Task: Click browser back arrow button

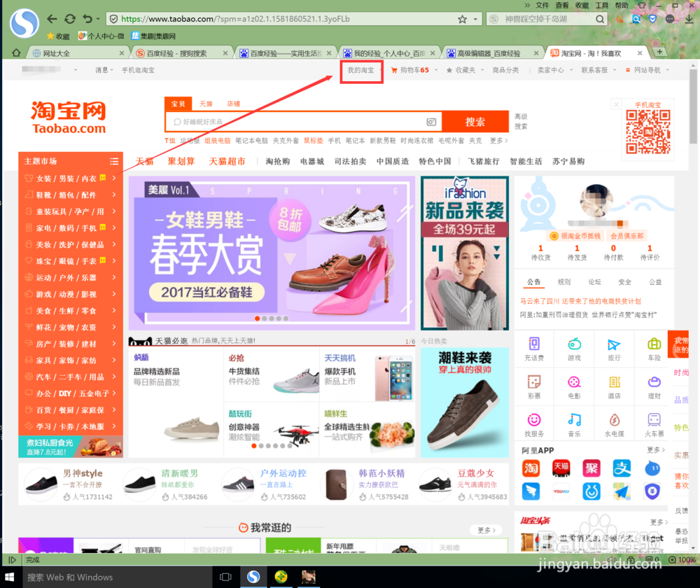Action: coord(52,19)
